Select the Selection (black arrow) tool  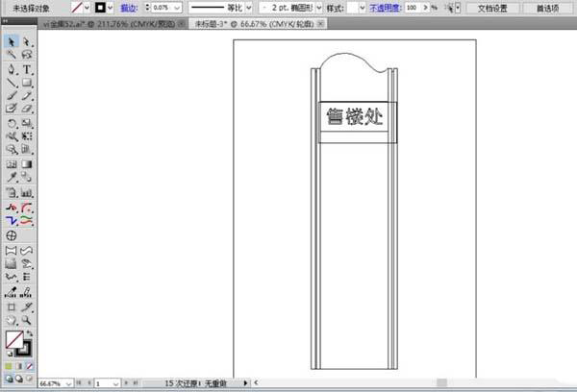pos(11,41)
